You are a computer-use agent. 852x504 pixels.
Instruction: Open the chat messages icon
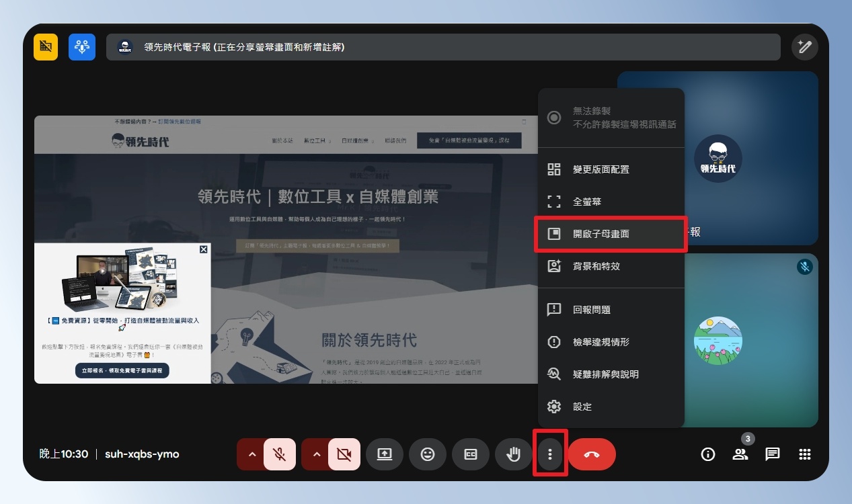coord(773,454)
